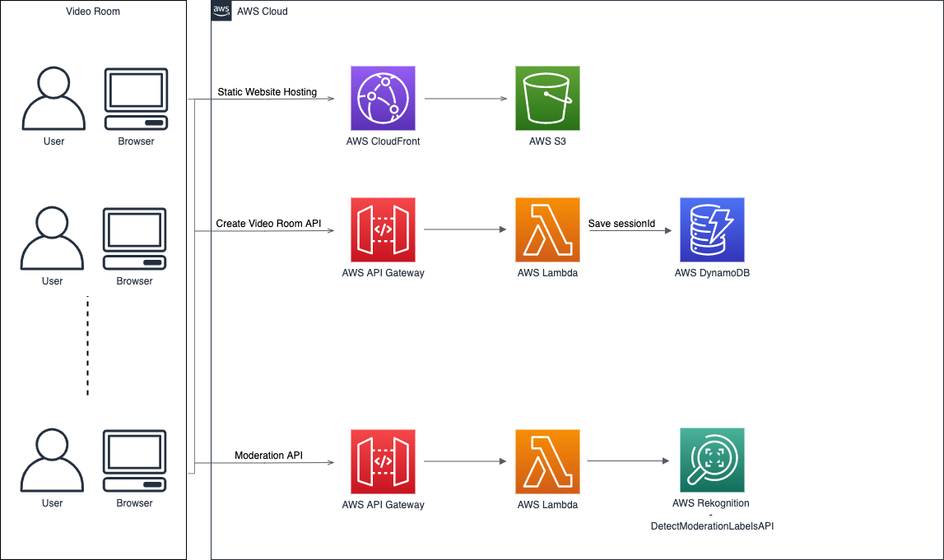Select the Save sessionId label
The image size is (944, 560).
621,224
